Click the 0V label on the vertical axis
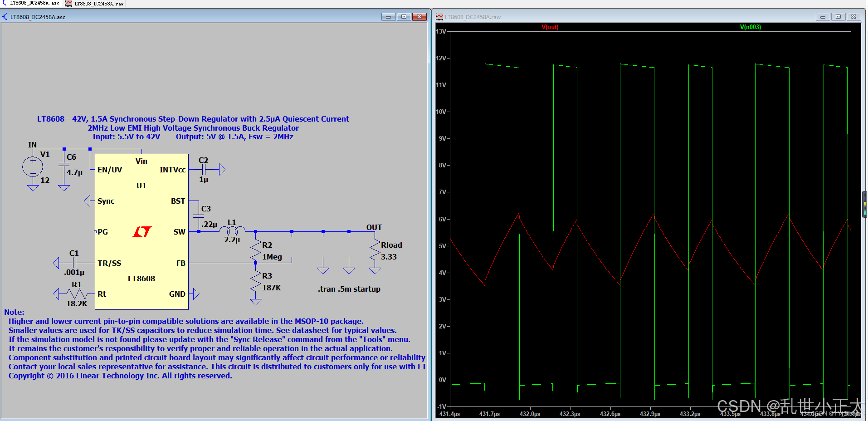The image size is (868, 421). coord(443,380)
